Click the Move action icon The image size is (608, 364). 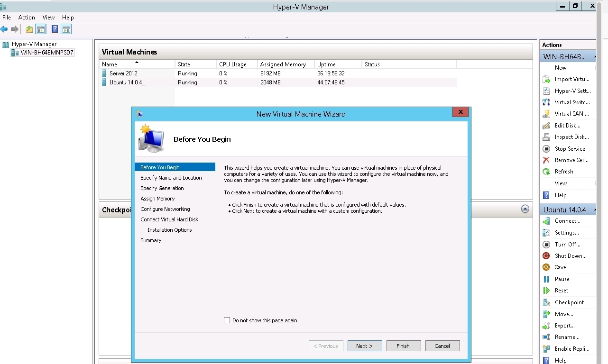pos(546,314)
